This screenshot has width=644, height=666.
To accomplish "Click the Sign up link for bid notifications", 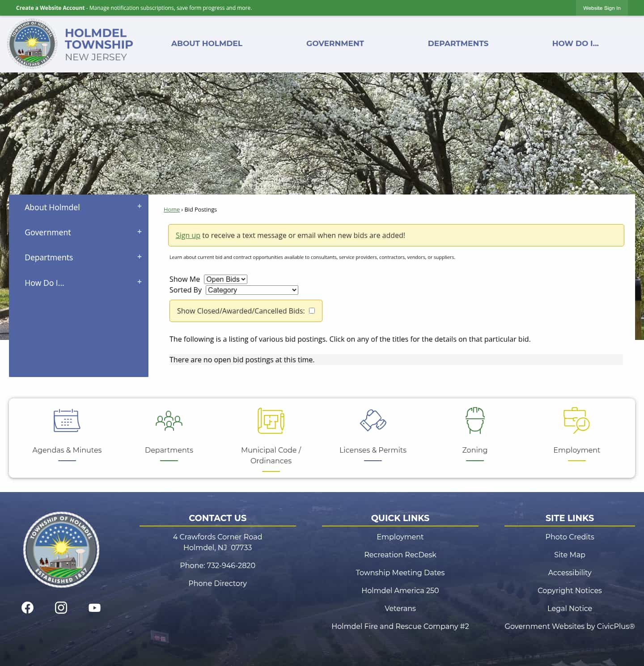I will point(188,235).
